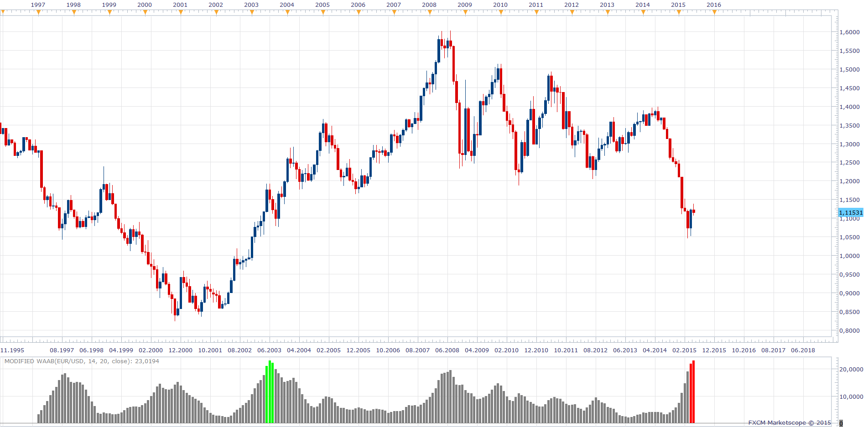This screenshot has height=427, width=868.
Task: Click the 06.1998 date label
Action: coord(92,350)
